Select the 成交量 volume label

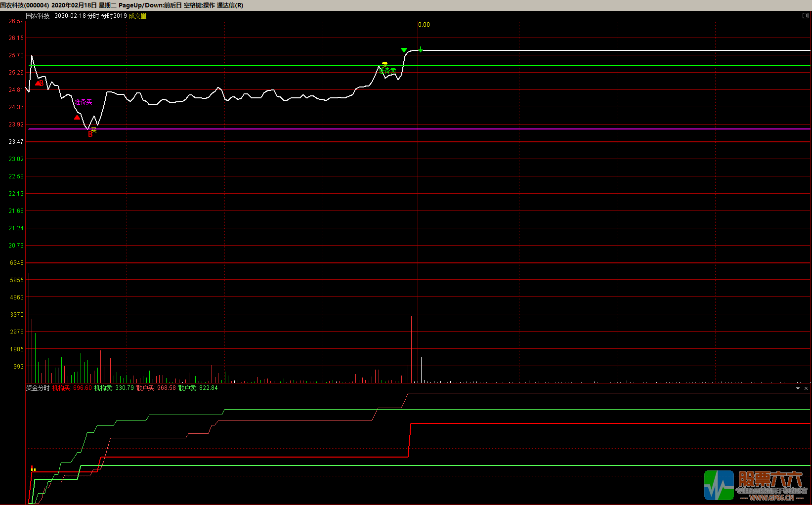pyautogui.click(x=137, y=16)
